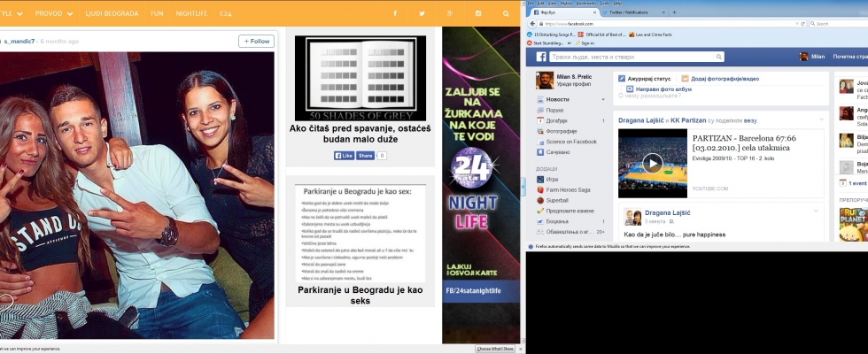Viewport: 868px width, 354px height.
Task: Expand the PROVOD dropdown menu
Action: 51,14
